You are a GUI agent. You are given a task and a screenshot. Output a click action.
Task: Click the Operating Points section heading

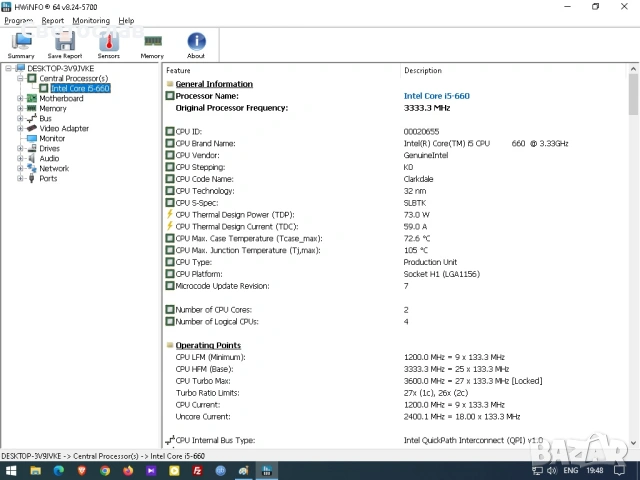tap(208, 345)
